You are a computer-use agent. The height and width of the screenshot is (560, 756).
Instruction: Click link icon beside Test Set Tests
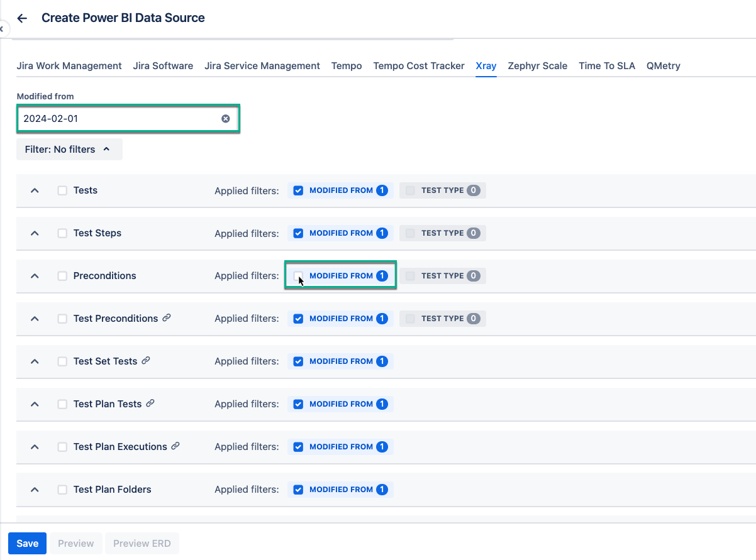(x=146, y=361)
